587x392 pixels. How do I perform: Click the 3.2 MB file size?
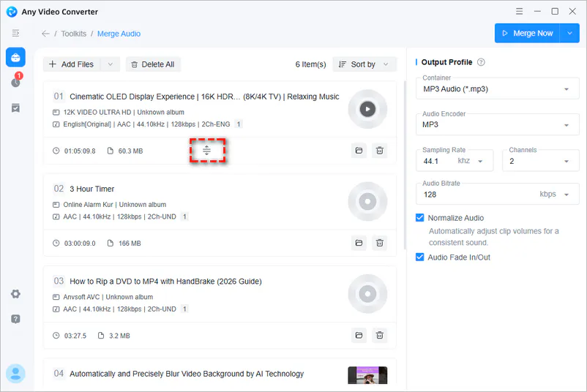click(119, 336)
